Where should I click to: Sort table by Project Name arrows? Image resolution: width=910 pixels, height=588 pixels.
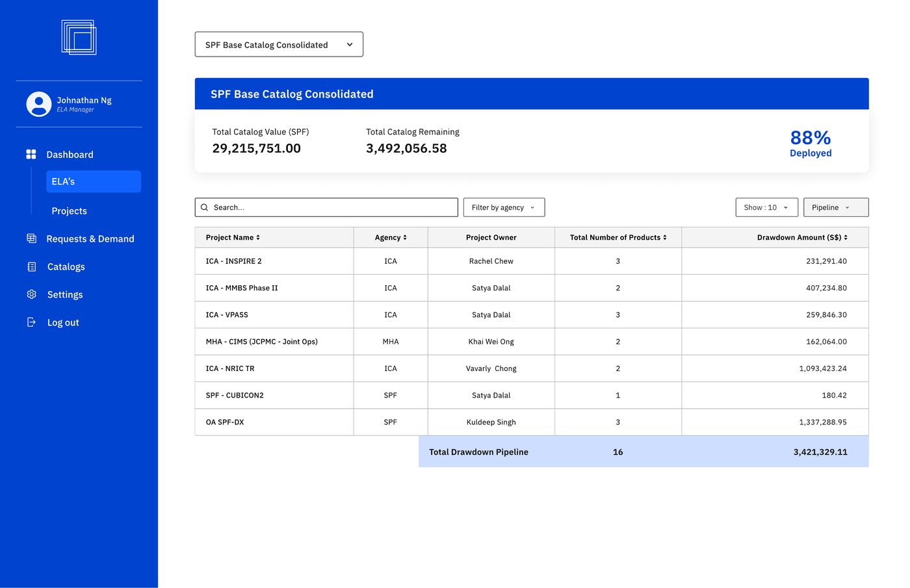coord(258,238)
